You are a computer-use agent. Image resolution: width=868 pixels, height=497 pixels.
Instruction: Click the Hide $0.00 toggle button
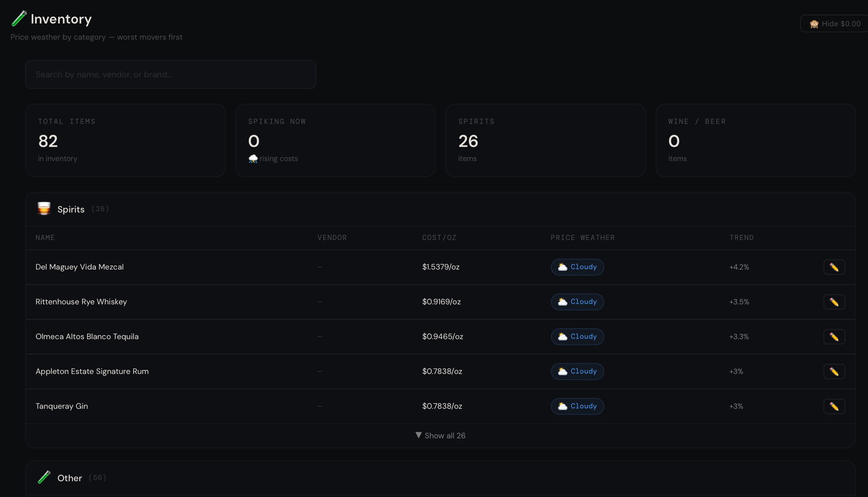pos(834,24)
